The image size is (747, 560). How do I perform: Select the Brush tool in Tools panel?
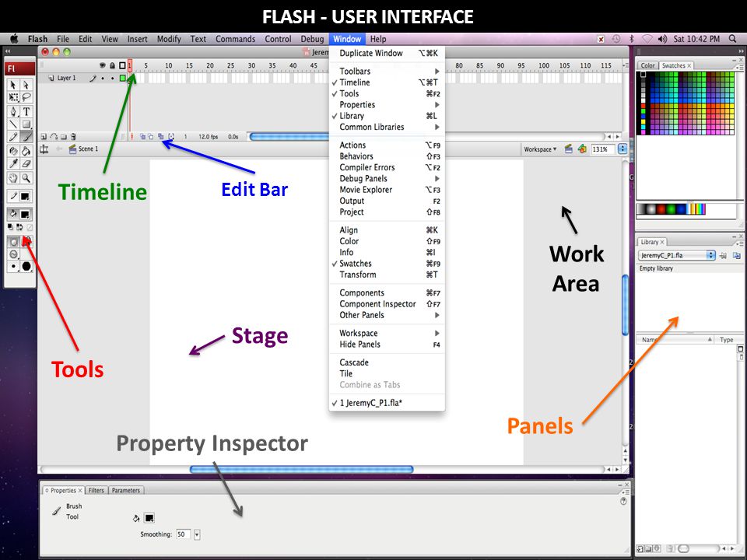(26, 137)
